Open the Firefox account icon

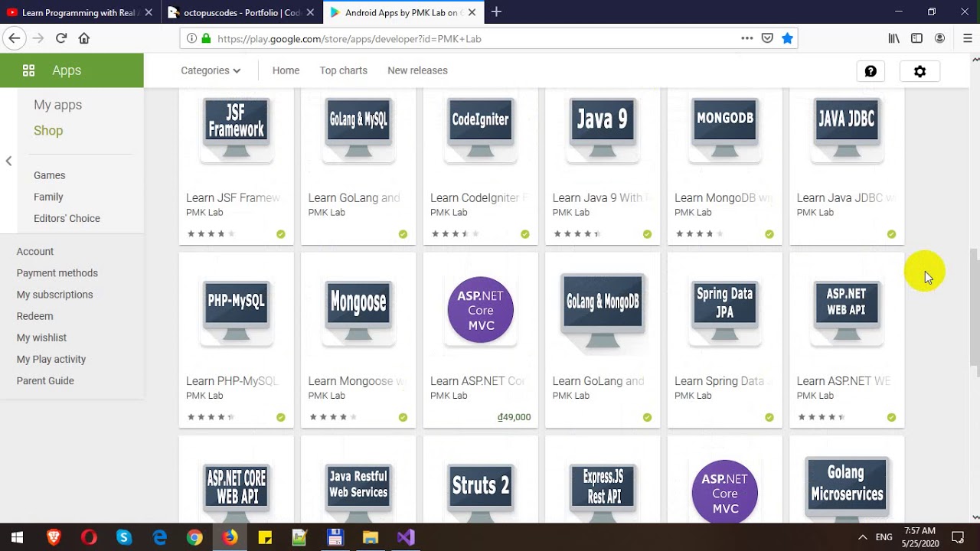939,38
